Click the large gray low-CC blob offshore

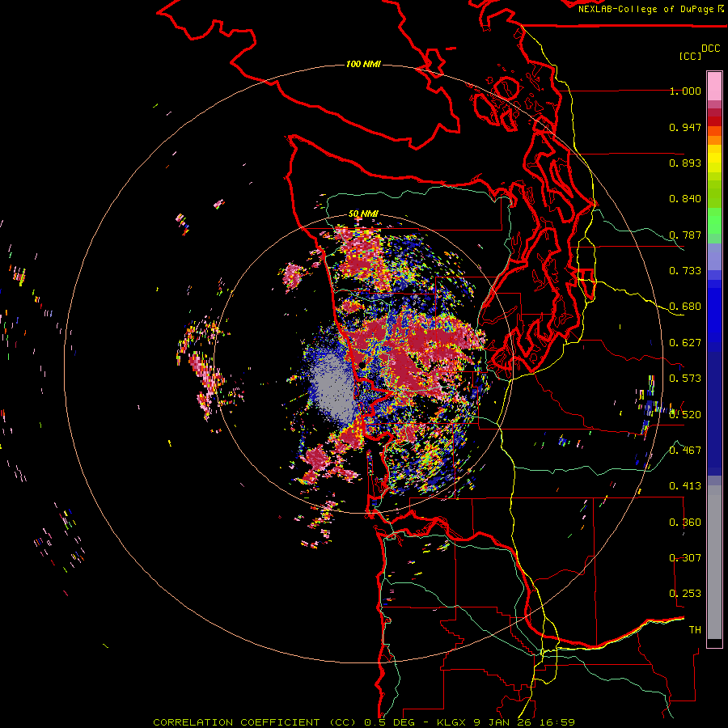click(x=333, y=387)
